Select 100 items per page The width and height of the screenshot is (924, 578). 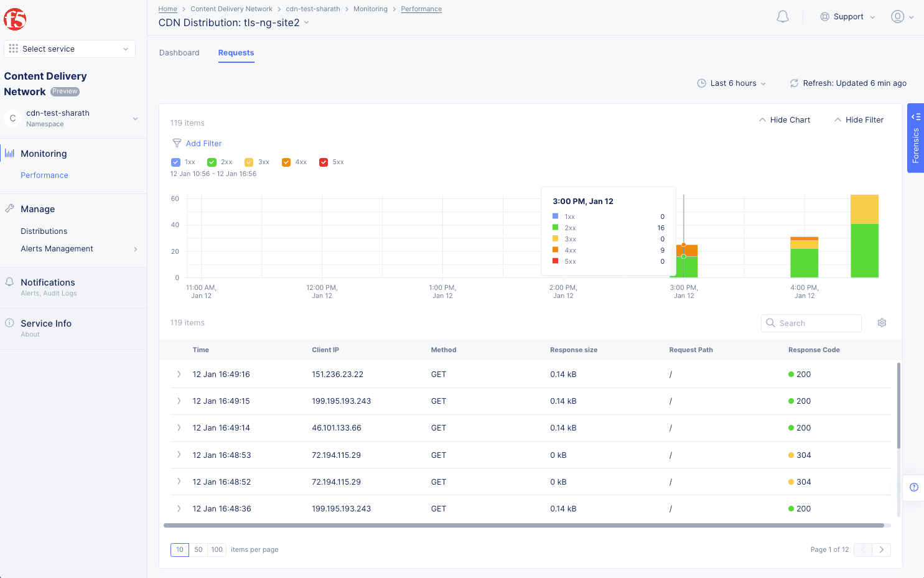pos(217,549)
